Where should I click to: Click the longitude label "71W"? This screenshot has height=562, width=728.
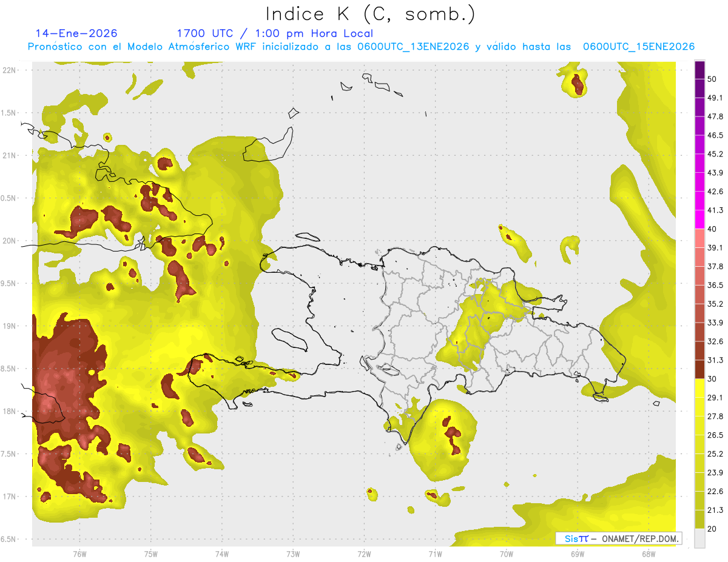click(435, 554)
